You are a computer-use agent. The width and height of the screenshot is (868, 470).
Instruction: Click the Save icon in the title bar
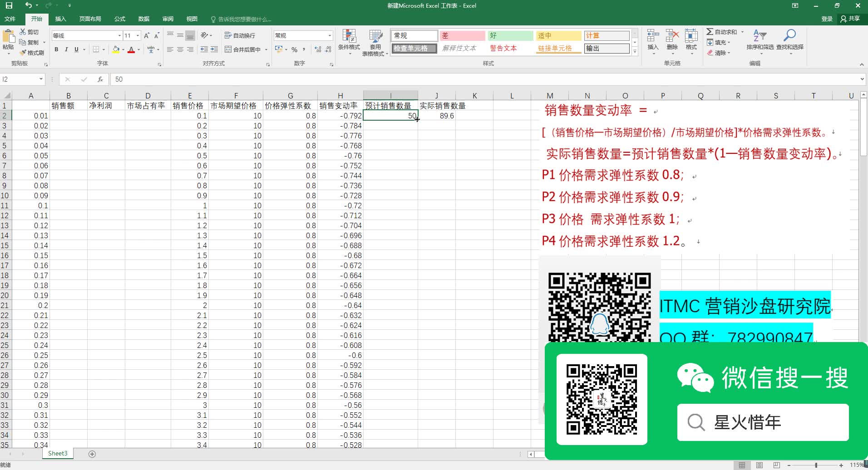[9, 5]
